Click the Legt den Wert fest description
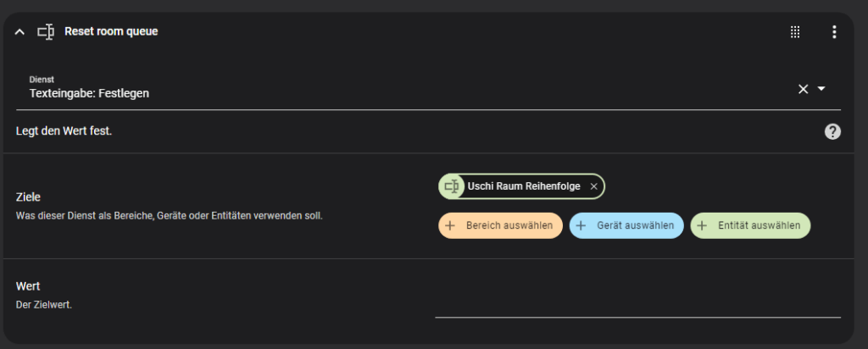Screen dimensions: 868x349 (x=64, y=131)
